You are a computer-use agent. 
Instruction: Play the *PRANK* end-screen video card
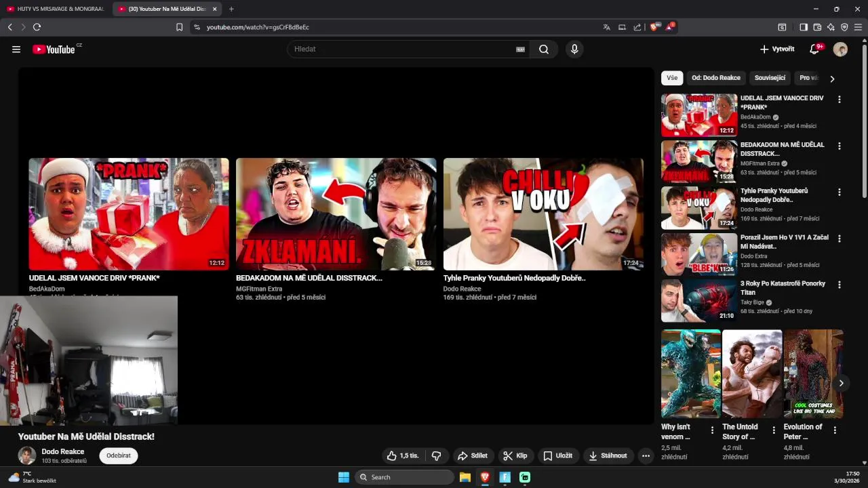click(129, 214)
